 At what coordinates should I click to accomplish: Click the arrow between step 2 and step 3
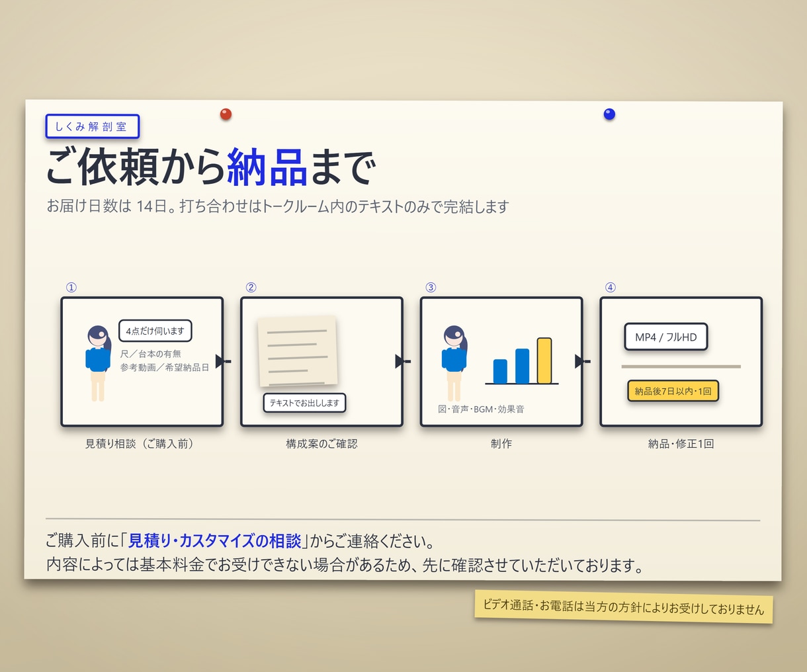[403, 361]
